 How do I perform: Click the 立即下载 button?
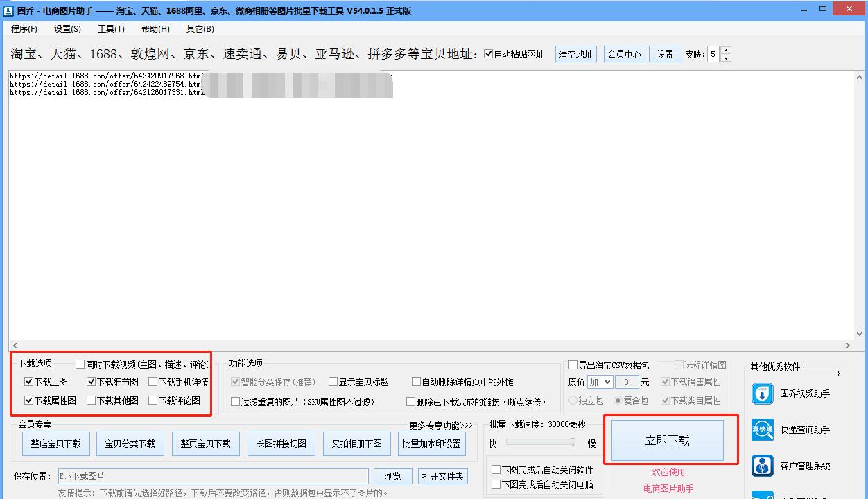pos(667,439)
